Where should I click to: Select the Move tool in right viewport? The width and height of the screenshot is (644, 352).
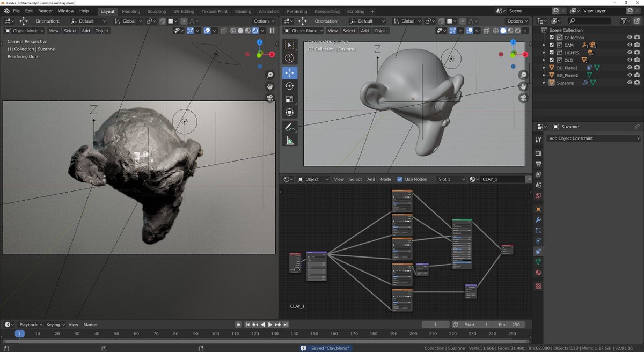click(x=289, y=72)
